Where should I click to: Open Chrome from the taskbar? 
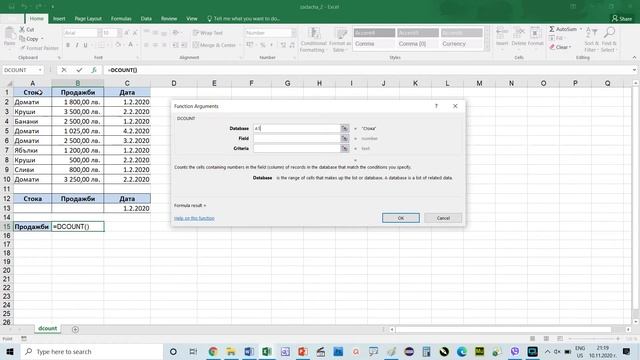point(213,351)
